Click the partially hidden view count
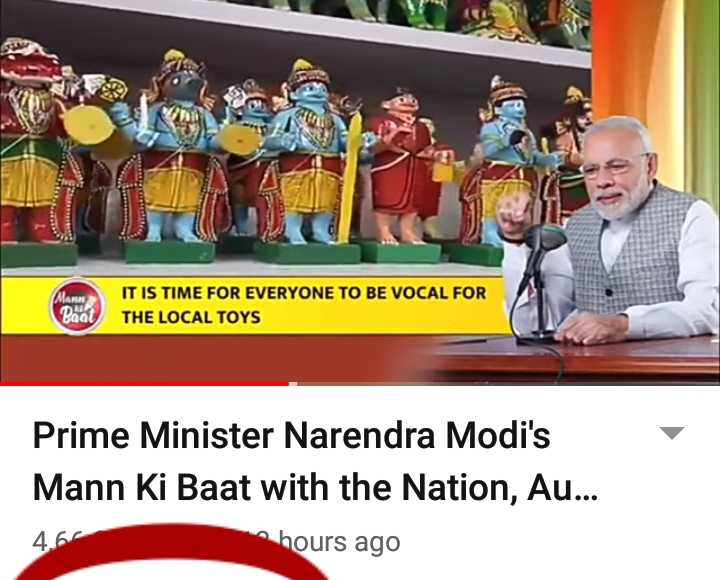 (57, 541)
